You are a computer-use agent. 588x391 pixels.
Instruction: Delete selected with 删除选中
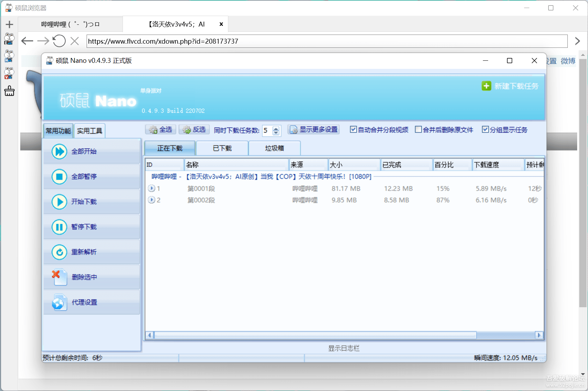(x=92, y=277)
